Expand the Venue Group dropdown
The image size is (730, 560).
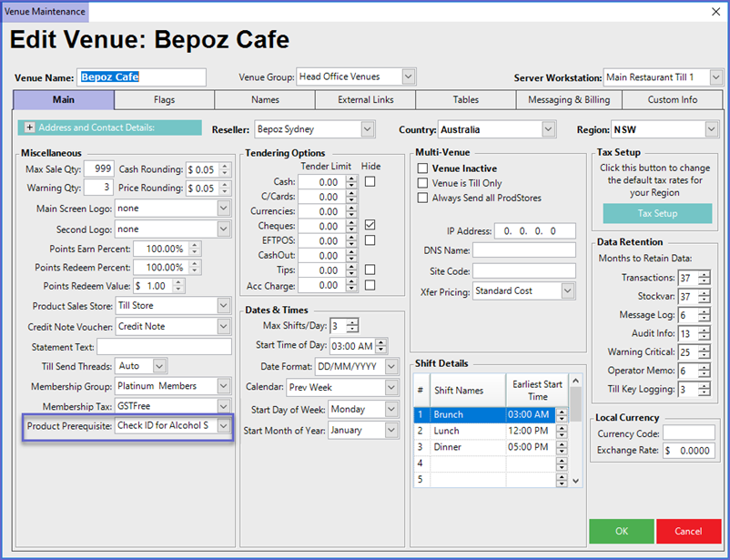click(x=408, y=77)
